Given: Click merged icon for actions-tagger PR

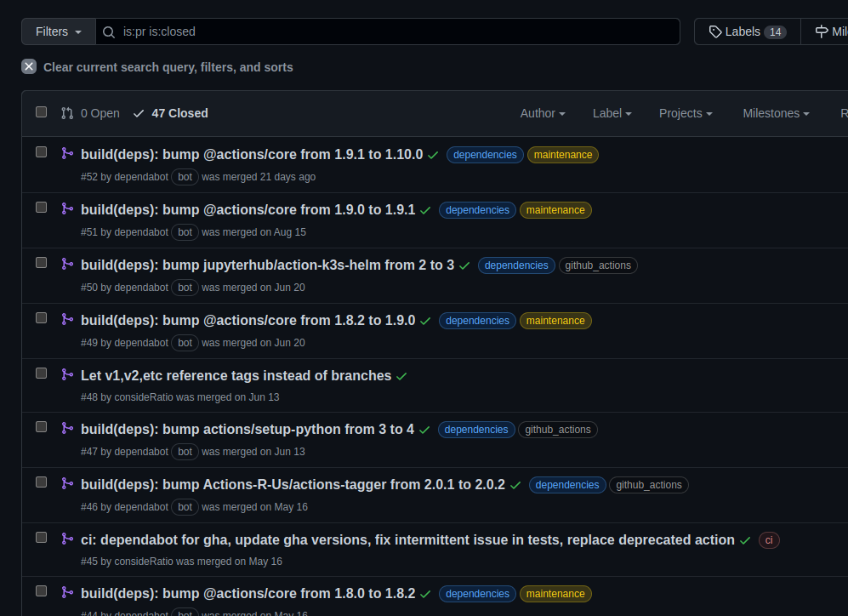Looking at the screenshot, I should tap(67, 483).
